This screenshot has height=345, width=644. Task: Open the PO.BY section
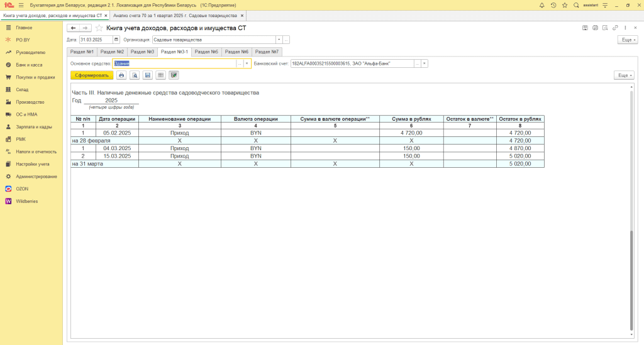[x=31, y=40]
